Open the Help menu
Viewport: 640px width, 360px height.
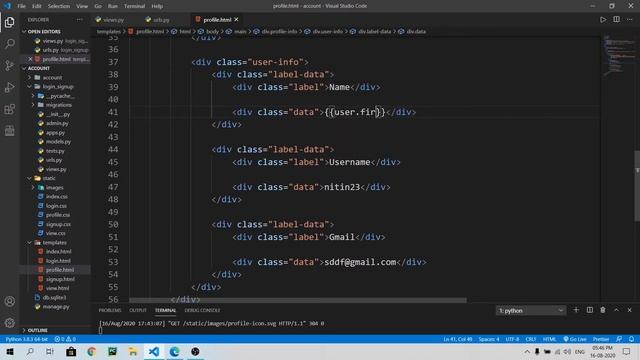(157, 6)
